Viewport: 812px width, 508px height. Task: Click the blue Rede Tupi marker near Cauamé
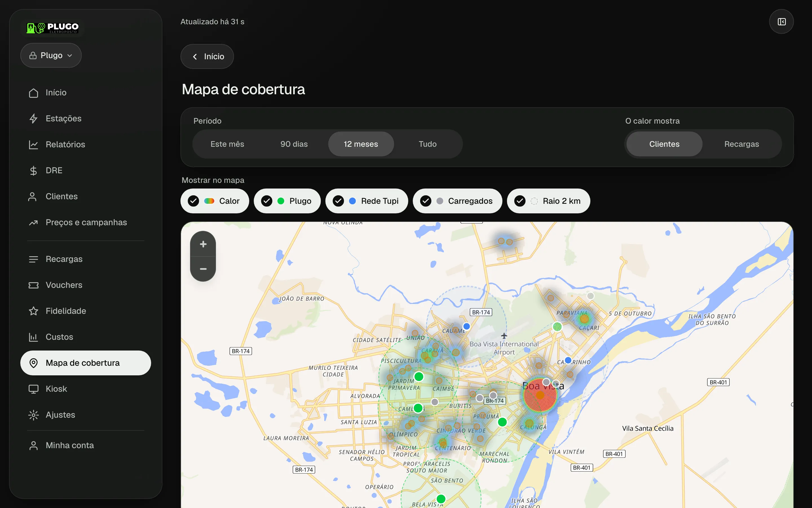point(466,326)
